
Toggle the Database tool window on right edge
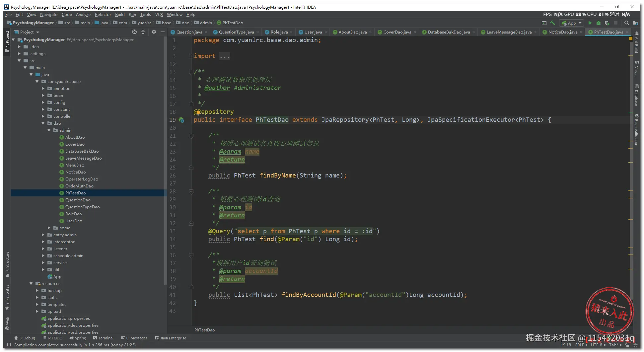point(636,96)
